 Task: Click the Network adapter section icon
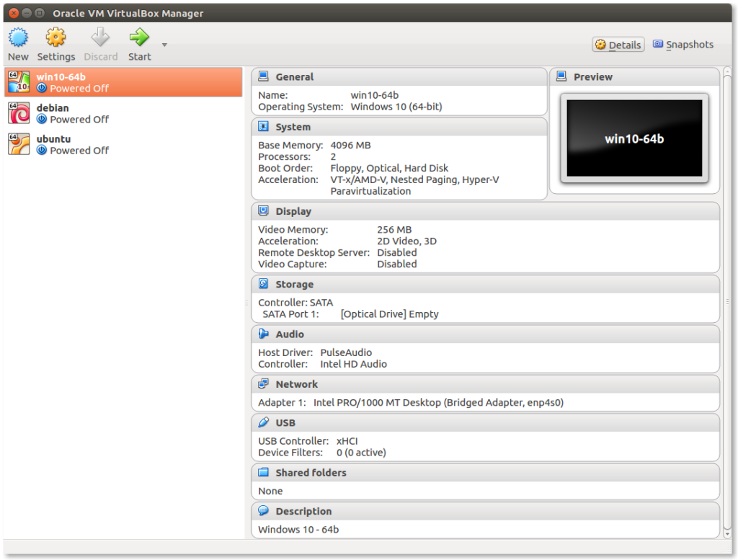click(x=264, y=383)
